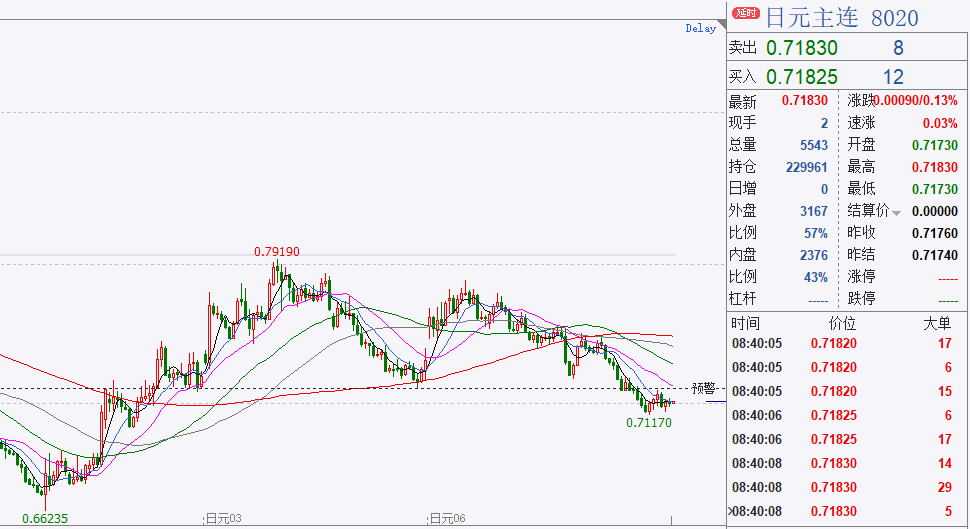Click the 日元03 time axis marker

click(223, 518)
